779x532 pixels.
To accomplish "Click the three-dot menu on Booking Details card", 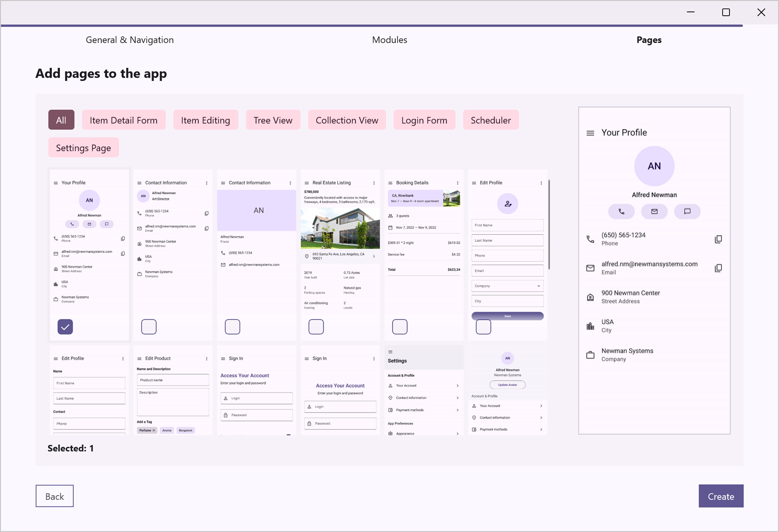I will coord(458,183).
